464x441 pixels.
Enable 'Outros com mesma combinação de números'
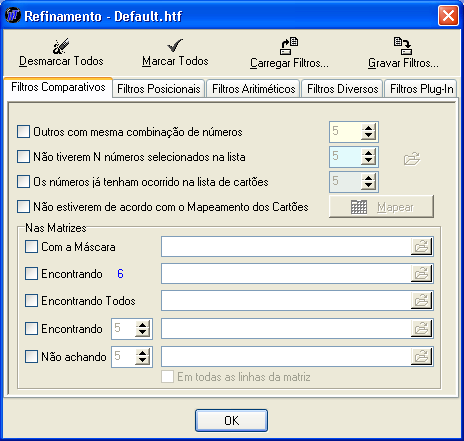[x=23, y=132]
